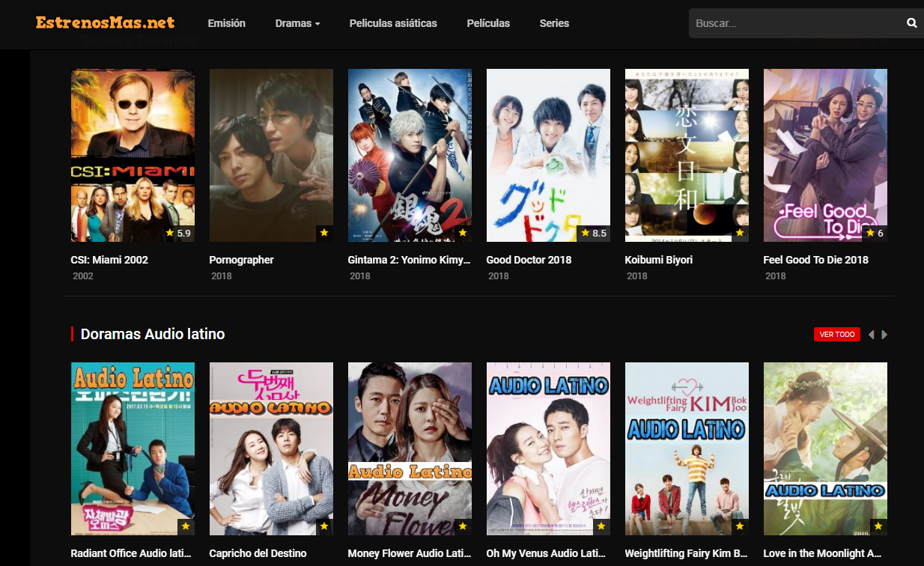This screenshot has width=924, height=566.
Task: Click the star badge on Love in the Moonlight poster
Action: pos(878,527)
